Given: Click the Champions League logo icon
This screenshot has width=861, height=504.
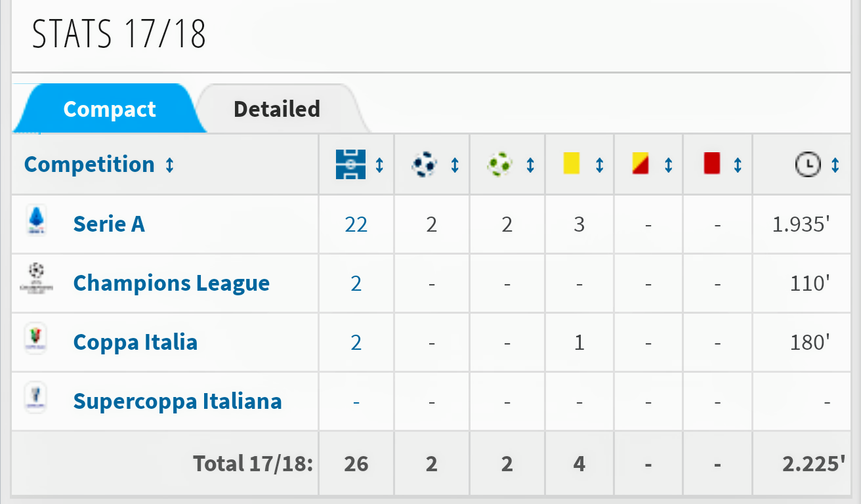Looking at the screenshot, I should tap(36, 278).
